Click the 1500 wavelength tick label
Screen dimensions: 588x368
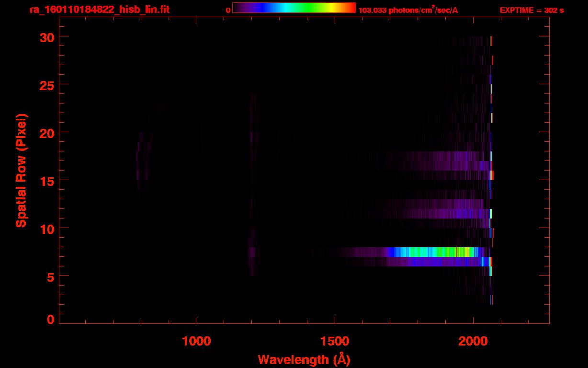(335, 341)
